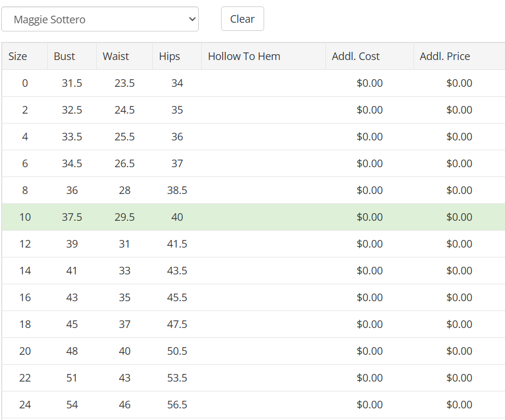
Task: Click the Clear button
Action: click(x=242, y=19)
